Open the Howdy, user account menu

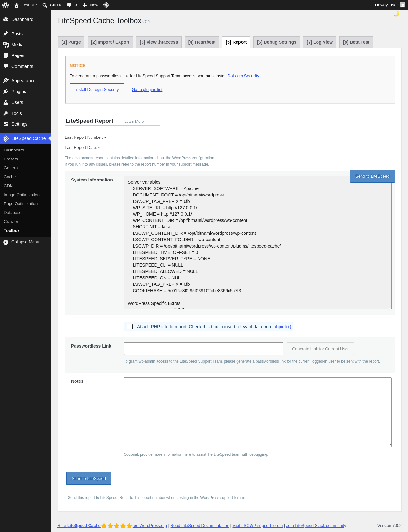coord(390,5)
